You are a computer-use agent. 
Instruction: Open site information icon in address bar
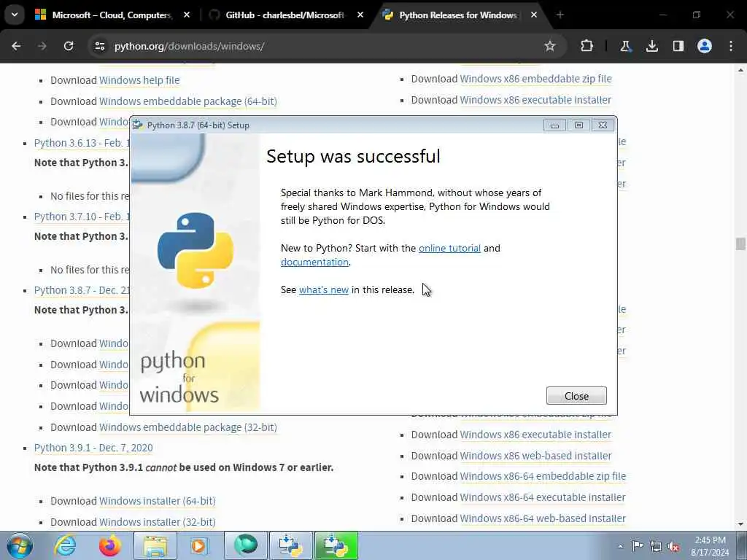coord(99,46)
